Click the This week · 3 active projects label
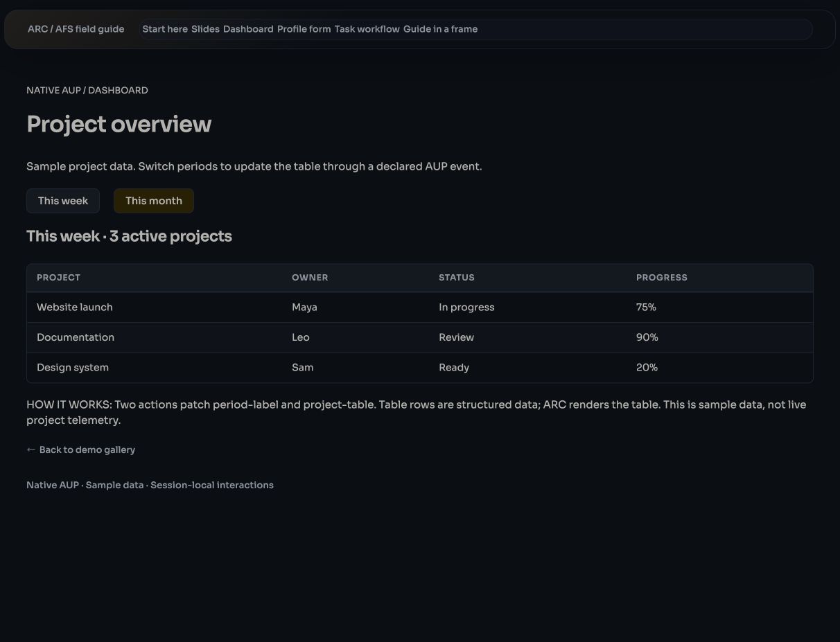 (x=129, y=236)
